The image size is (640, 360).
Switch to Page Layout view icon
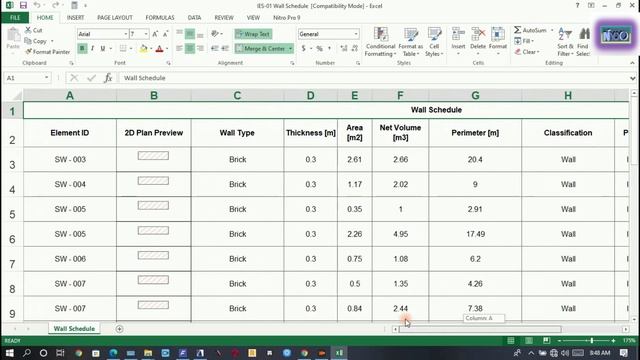tap(529, 340)
